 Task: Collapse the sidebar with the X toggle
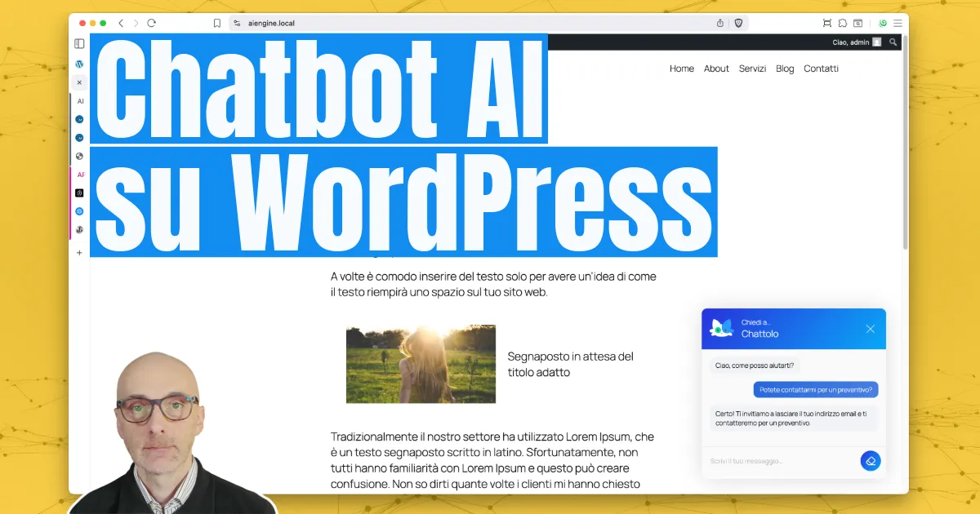[x=78, y=82]
